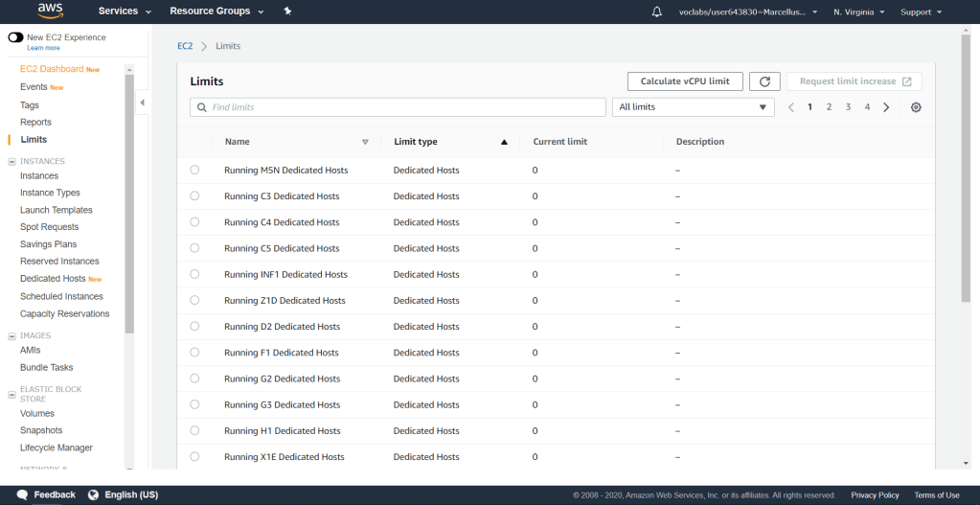The width and height of the screenshot is (980, 505).
Task: Go to next page of limits arrow
Action: click(886, 107)
